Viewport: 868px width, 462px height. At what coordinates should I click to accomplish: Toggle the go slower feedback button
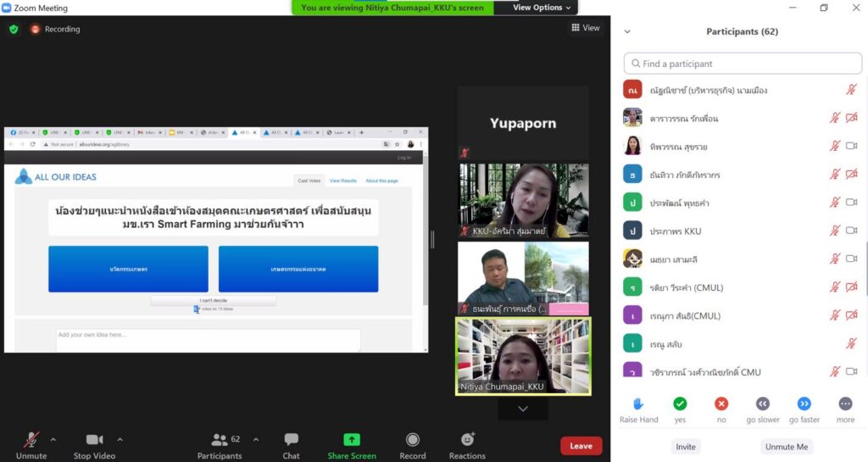click(x=763, y=404)
